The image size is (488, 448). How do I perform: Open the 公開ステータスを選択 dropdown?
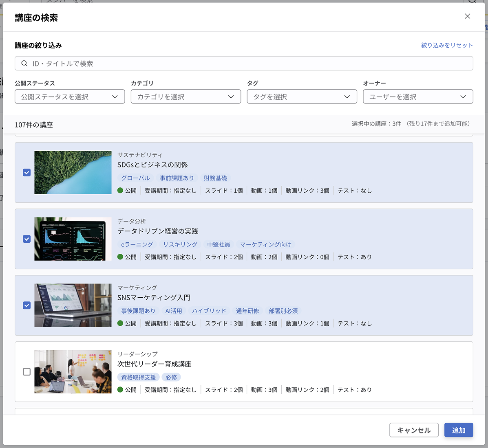[x=70, y=97]
